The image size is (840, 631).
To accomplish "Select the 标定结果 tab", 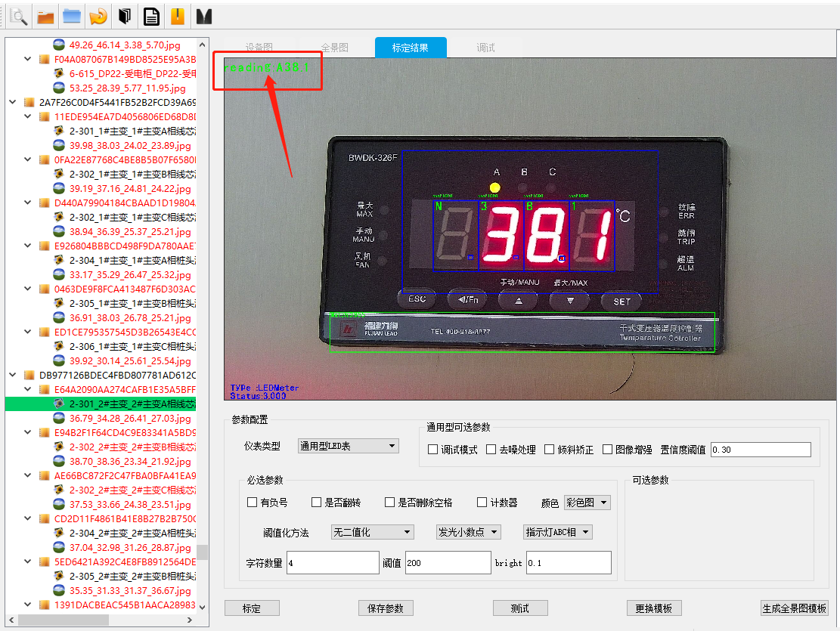I will pos(411,48).
